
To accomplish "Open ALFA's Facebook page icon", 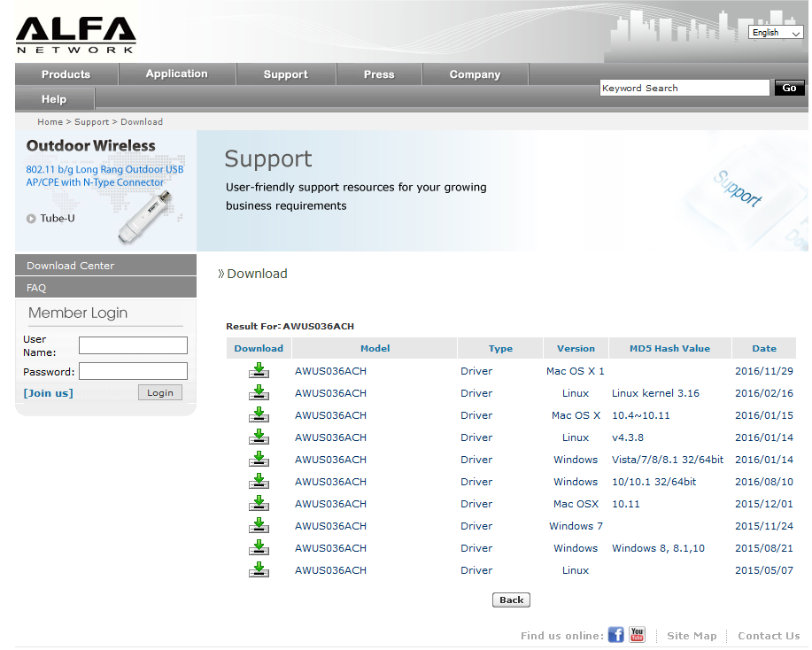I will tap(615, 634).
